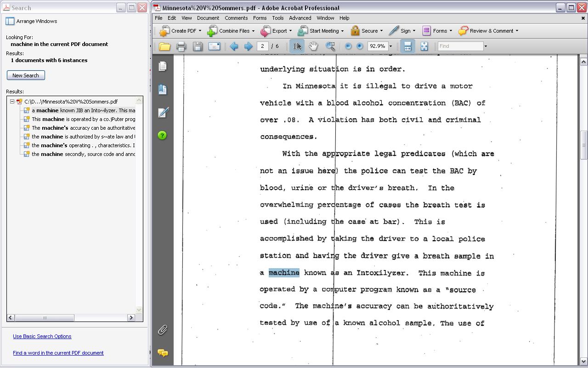This screenshot has width=588, height=368.
Task: Click the Email envelope icon
Action: tap(214, 46)
